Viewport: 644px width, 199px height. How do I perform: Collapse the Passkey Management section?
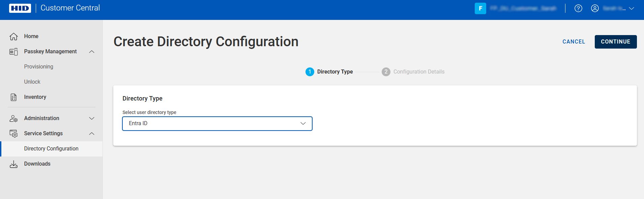92,52
